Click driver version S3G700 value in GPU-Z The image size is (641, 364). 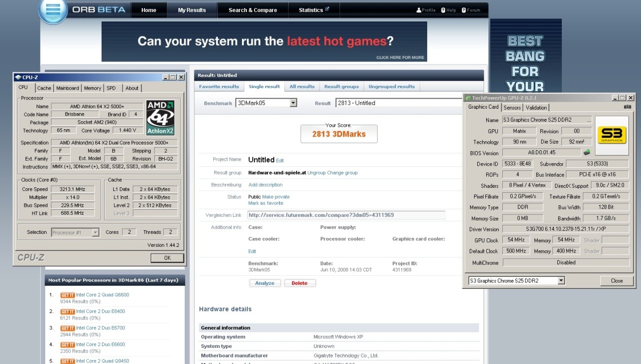(x=566, y=229)
